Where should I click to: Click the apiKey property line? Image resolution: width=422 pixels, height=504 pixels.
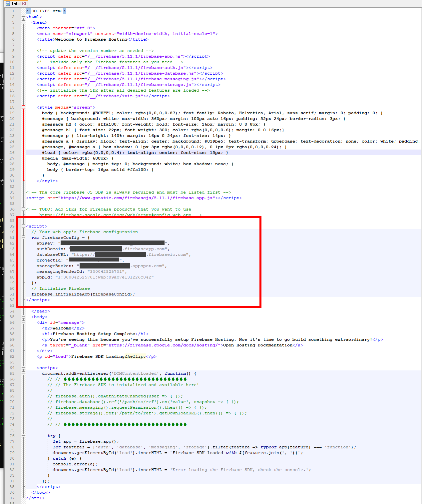pyautogui.click(x=103, y=243)
